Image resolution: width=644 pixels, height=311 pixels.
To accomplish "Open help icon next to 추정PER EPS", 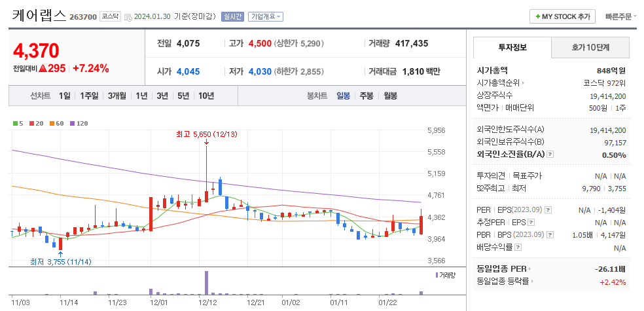I will point(531,222).
